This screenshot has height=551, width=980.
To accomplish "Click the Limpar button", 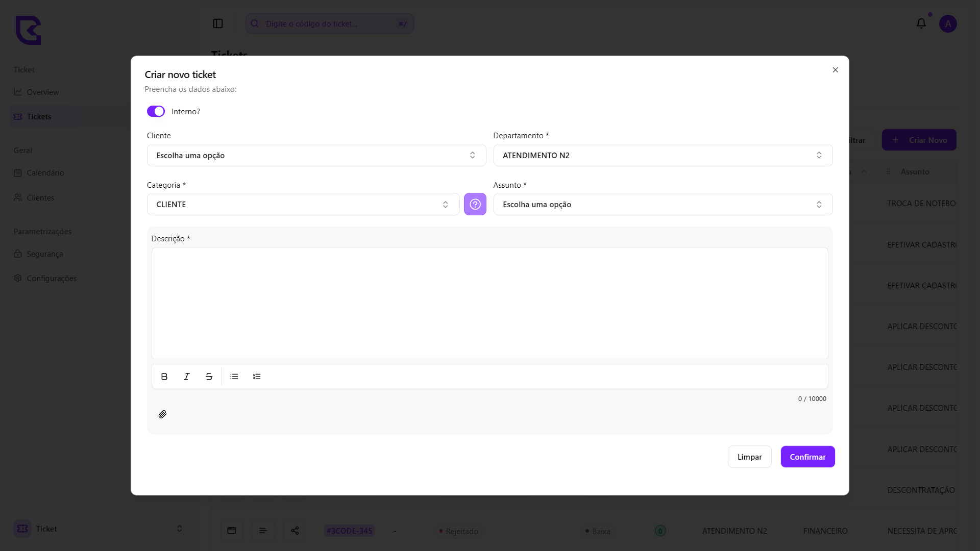I will tap(749, 457).
